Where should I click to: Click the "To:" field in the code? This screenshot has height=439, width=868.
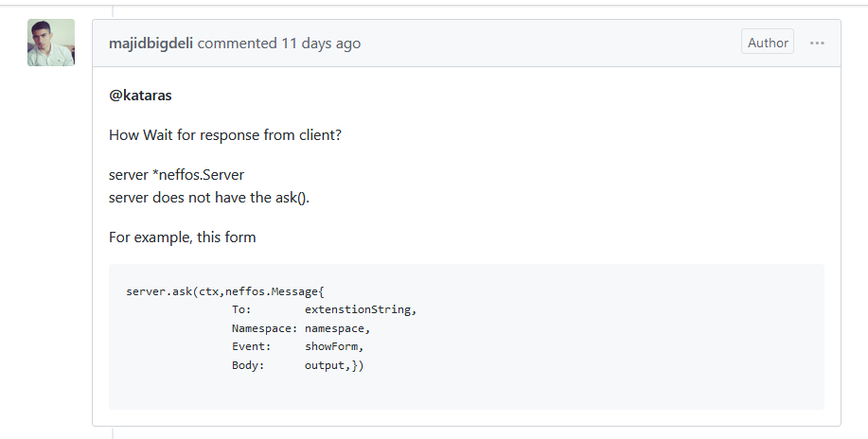coord(241,309)
